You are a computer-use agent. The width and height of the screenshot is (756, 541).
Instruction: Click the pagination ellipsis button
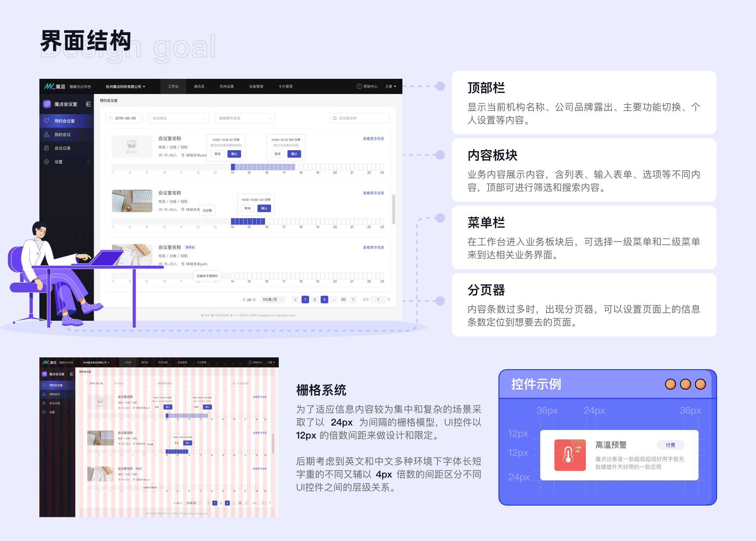point(334,299)
